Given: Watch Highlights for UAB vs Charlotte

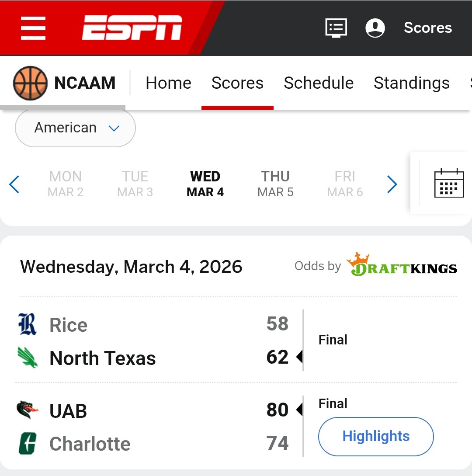Looking at the screenshot, I should (376, 436).
